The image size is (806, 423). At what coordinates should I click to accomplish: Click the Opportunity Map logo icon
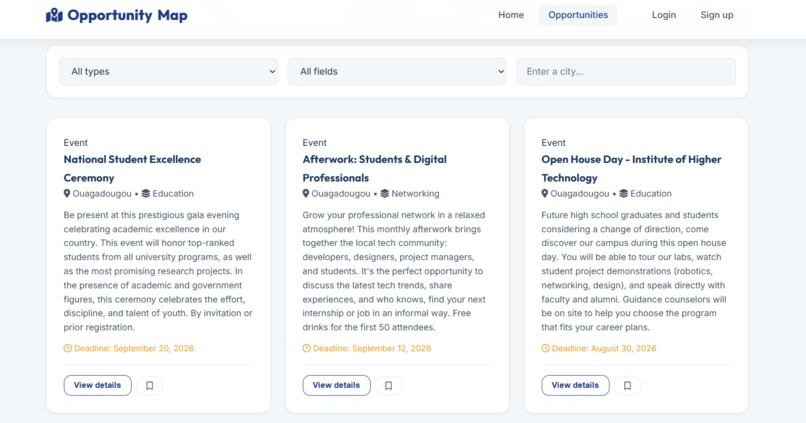point(54,15)
